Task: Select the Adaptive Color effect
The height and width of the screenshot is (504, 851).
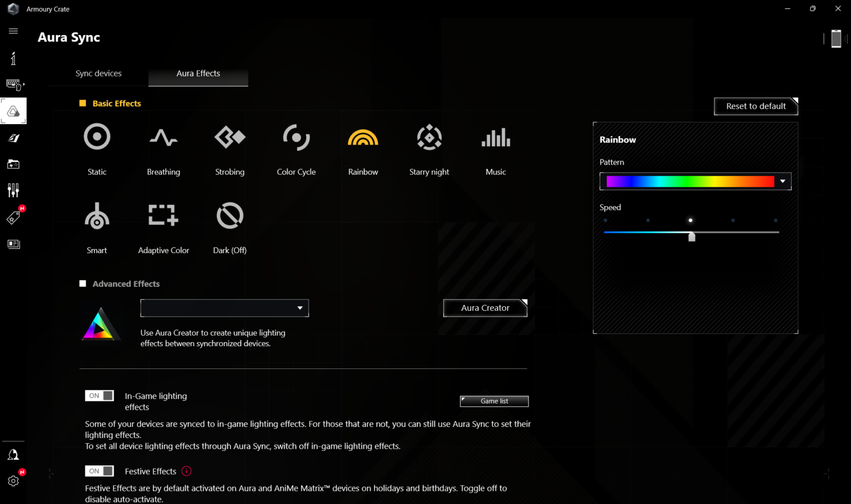Action: [163, 215]
